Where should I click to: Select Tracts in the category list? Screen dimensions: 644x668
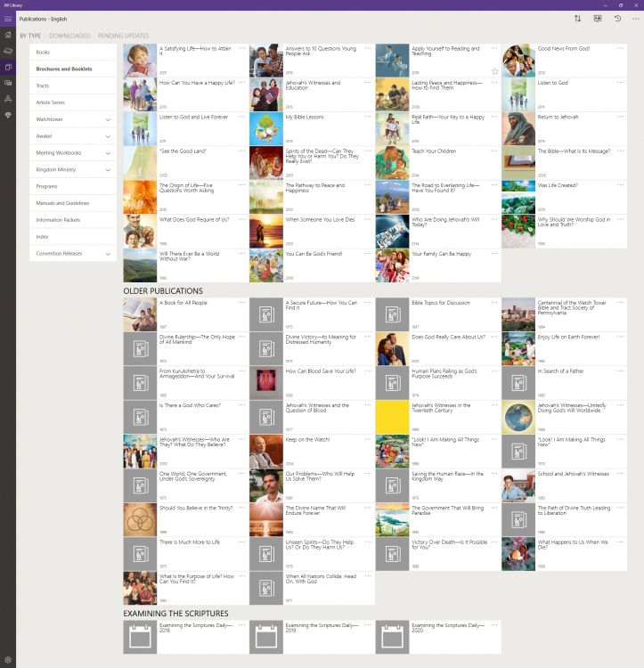[73, 86]
